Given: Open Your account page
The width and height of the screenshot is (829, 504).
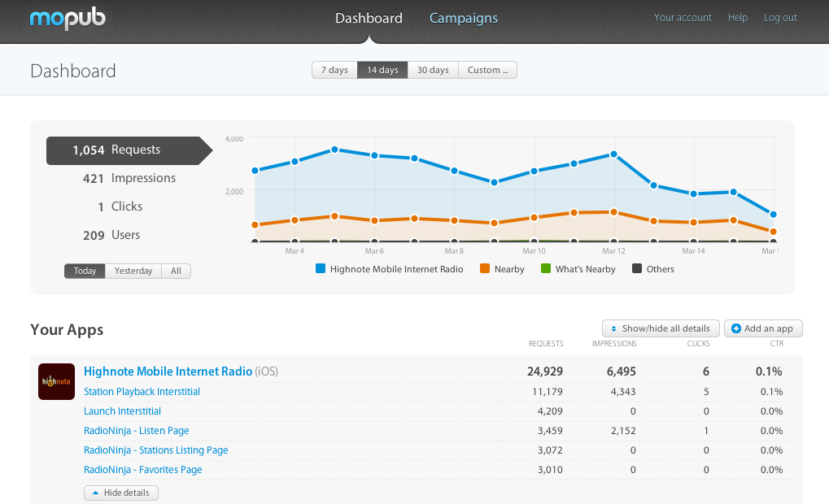Looking at the screenshot, I should pyautogui.click(x=683, y=18).
